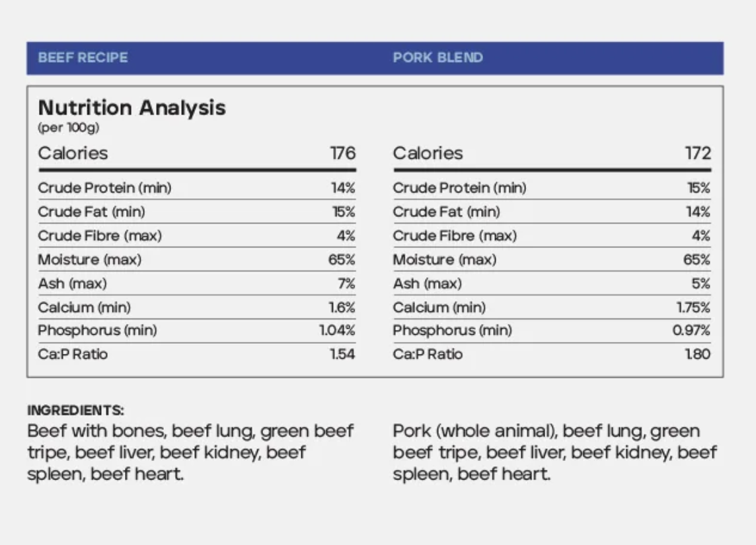
Task: Click the beef Crude Fibre row label
Action: click(x=99, y=235)
